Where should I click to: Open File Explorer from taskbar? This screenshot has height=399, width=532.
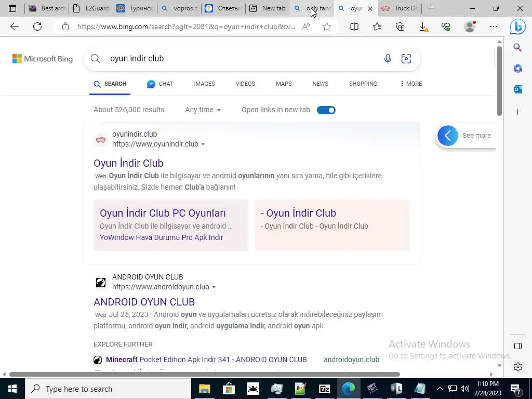[x=204, y=389]
